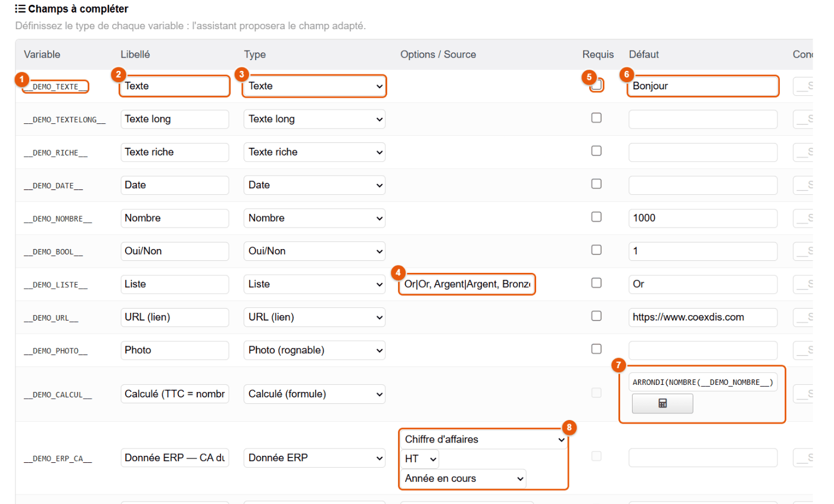Click the Défaut field containing Bonjour
This screenshot has width=834, height=504.
point(703,86)
